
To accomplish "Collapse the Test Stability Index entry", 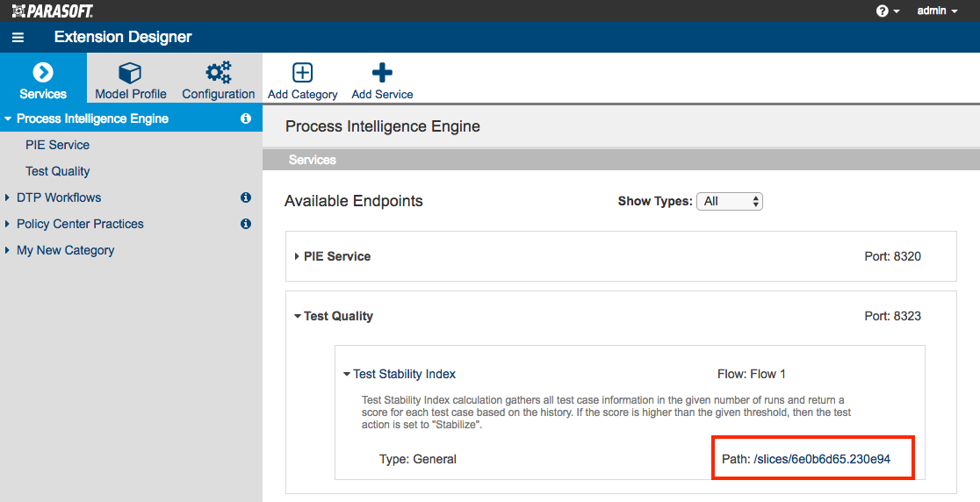I will (x=347, y=374).
